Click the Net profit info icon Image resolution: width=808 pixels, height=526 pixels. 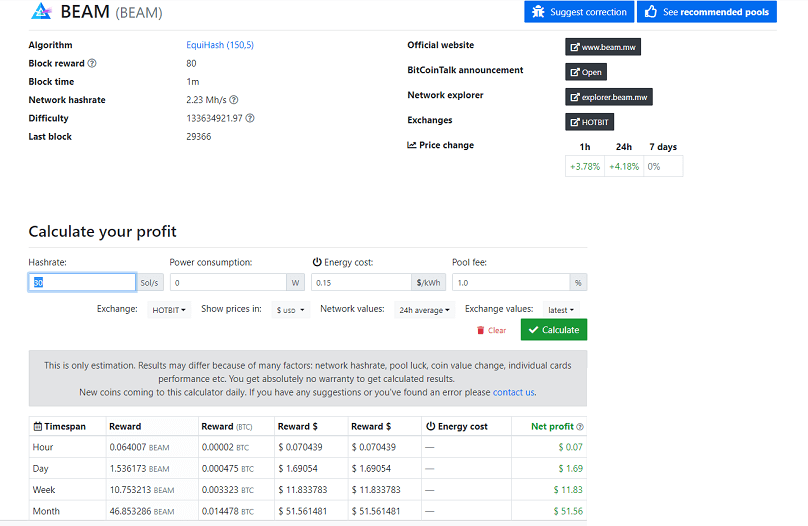click(x=580, y=427)
